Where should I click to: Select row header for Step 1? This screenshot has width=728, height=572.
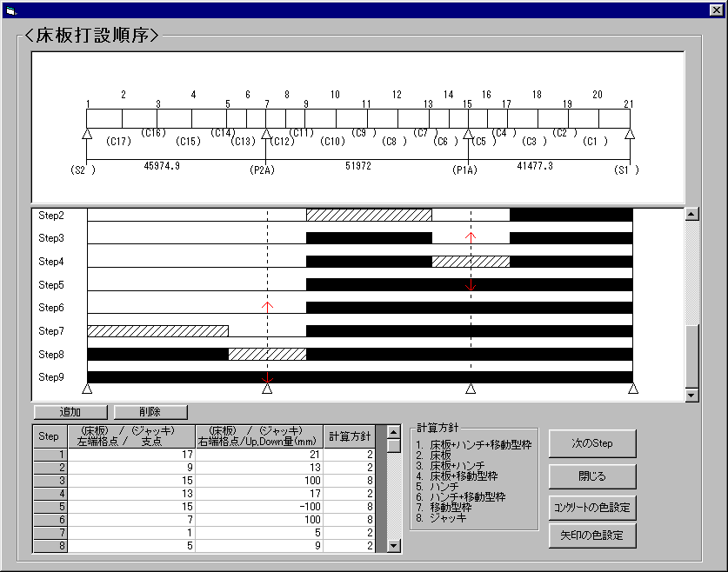click(50, 454)
